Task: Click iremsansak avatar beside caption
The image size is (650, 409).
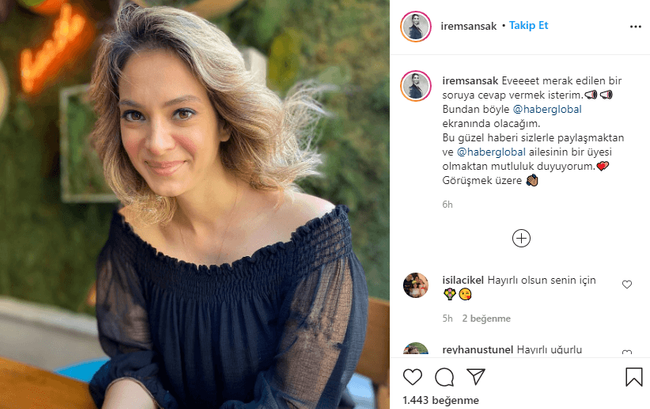Action: pos(416,85)
